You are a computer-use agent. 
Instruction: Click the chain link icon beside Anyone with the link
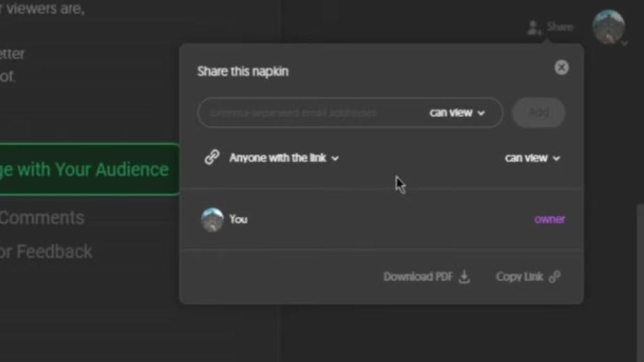tap(212, 157)
